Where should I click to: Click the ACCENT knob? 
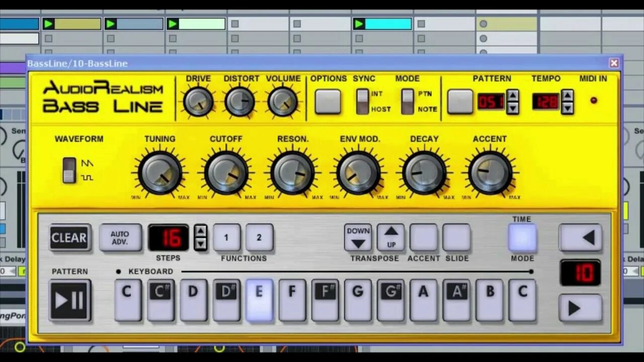(x=490, y=172)
